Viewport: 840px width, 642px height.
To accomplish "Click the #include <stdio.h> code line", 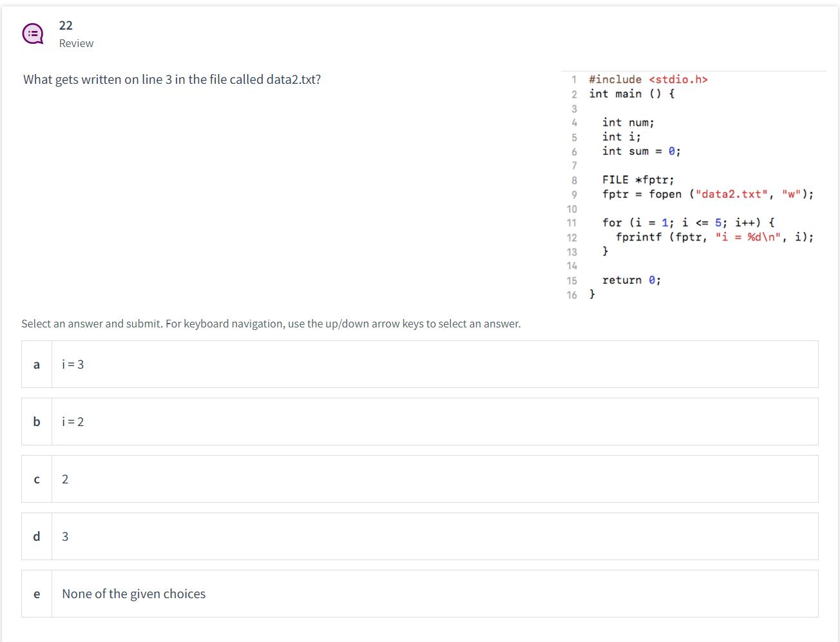I will click(644, 79).
